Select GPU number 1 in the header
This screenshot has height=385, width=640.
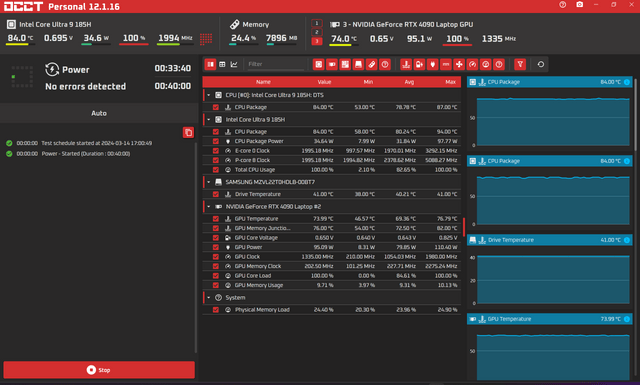[317, 23]
